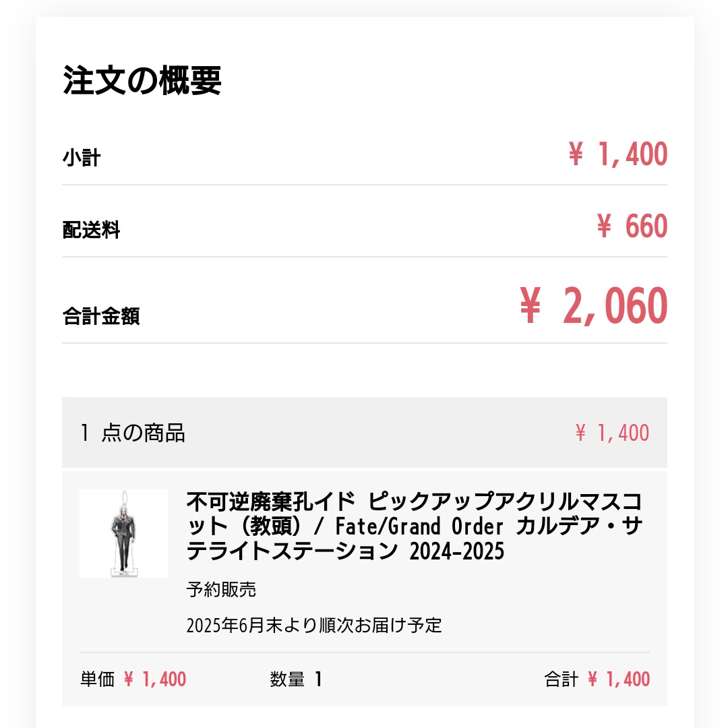Click the quantity value 1 beside 数量
This screenshot has height=728, width=728.
pos(318,679)
